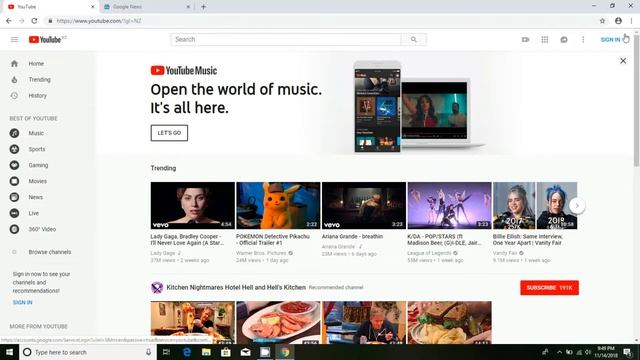Open K/DA POP/STARS video thumbnail
This screenshot has height=360, width=640.
[x=449, y=205]
